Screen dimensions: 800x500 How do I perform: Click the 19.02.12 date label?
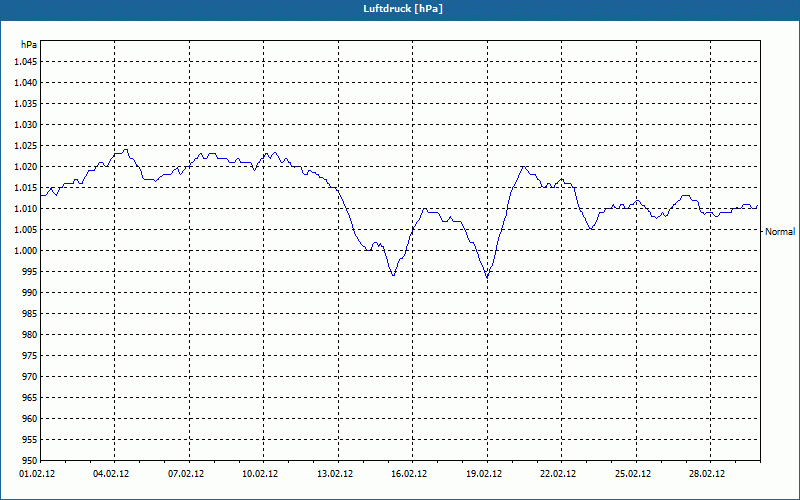coord(484,474)
